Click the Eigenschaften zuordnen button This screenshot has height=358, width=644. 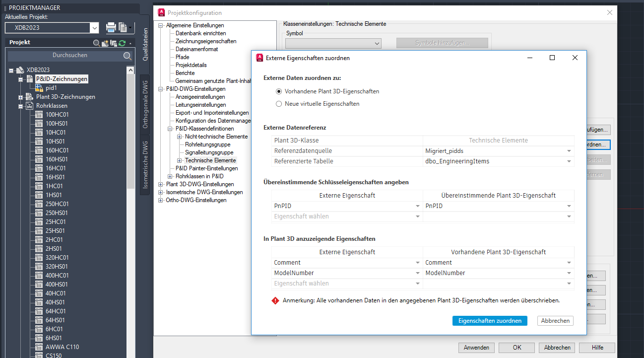coord(490,321)
